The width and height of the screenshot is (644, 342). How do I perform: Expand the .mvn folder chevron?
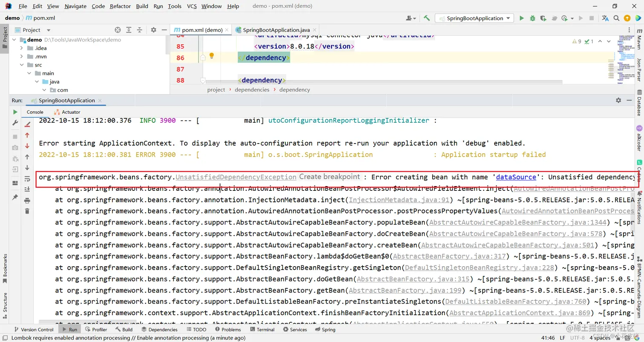(22, 57)
